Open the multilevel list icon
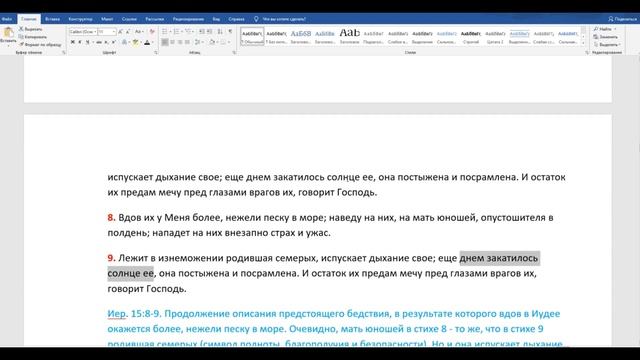Image resolution: width=640 pixels, height=360 pixels. click(187, 31)
